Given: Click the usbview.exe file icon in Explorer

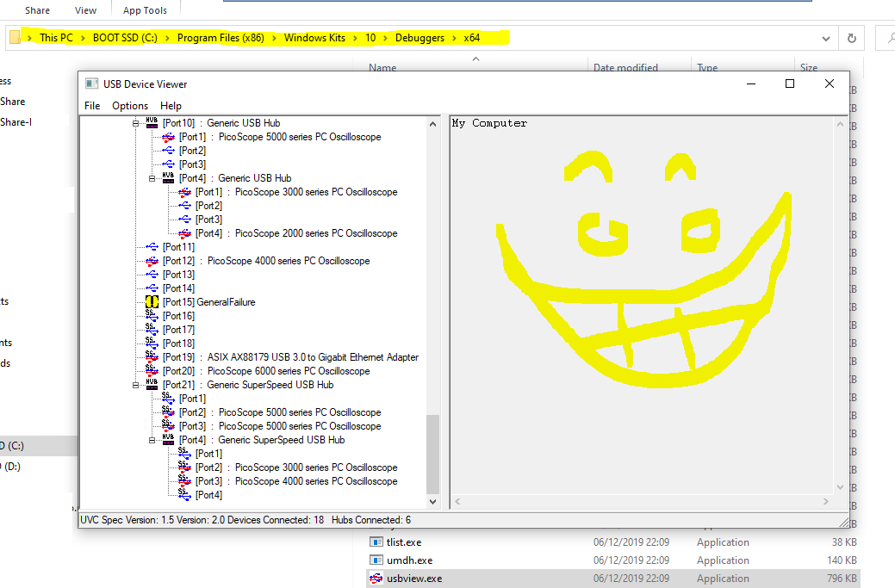Looking at the screenshot, I should point(376,579).
